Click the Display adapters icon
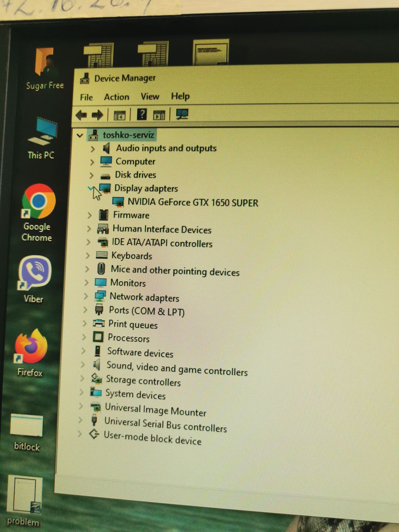 [105, 188]
